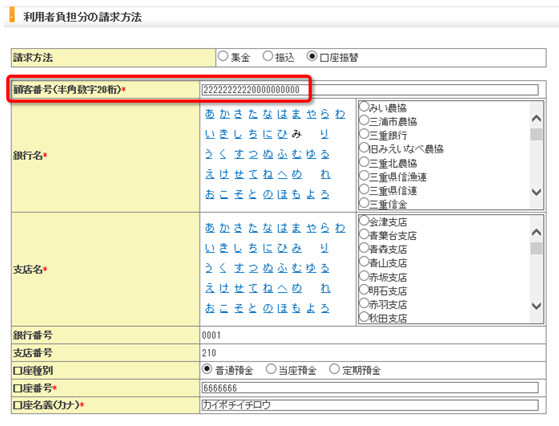Screen dimensions: 559x426
Task: Select 青森支店 in the branch list
Action: pyautogui.click(x=364, y=248)
